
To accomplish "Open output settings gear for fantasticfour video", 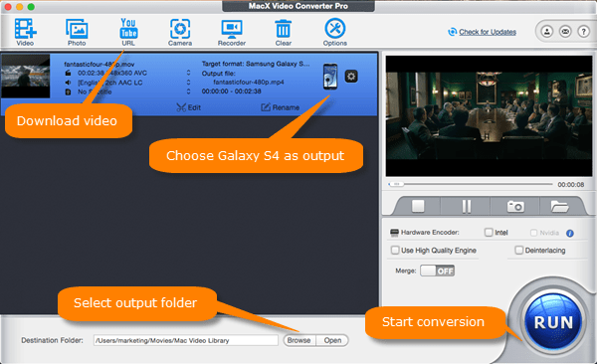I will [351, 77].
